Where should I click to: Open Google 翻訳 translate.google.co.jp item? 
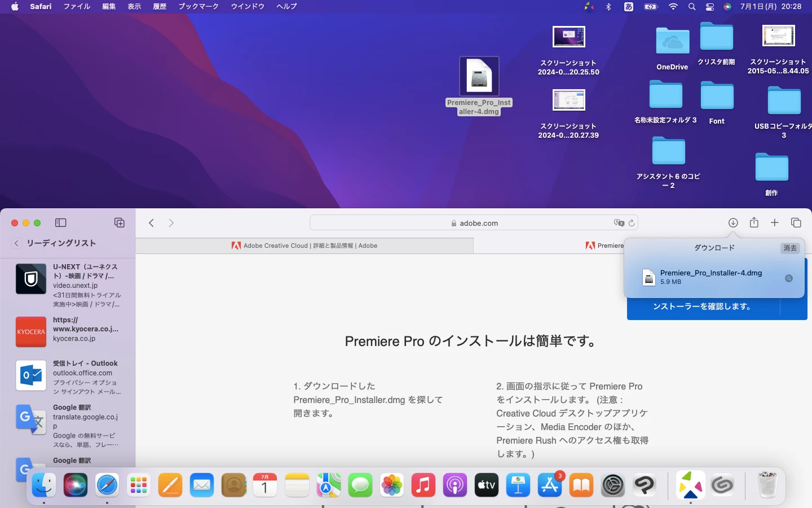point(68,426)
